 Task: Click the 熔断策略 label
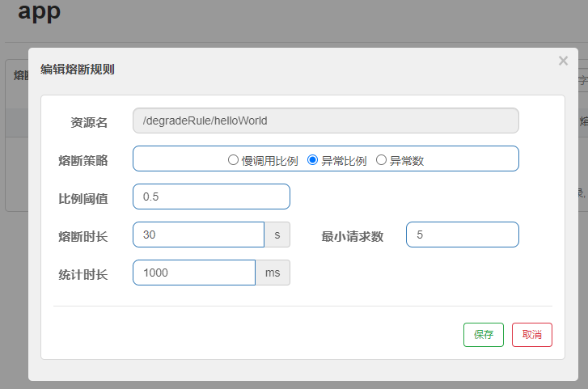(83, 160)
